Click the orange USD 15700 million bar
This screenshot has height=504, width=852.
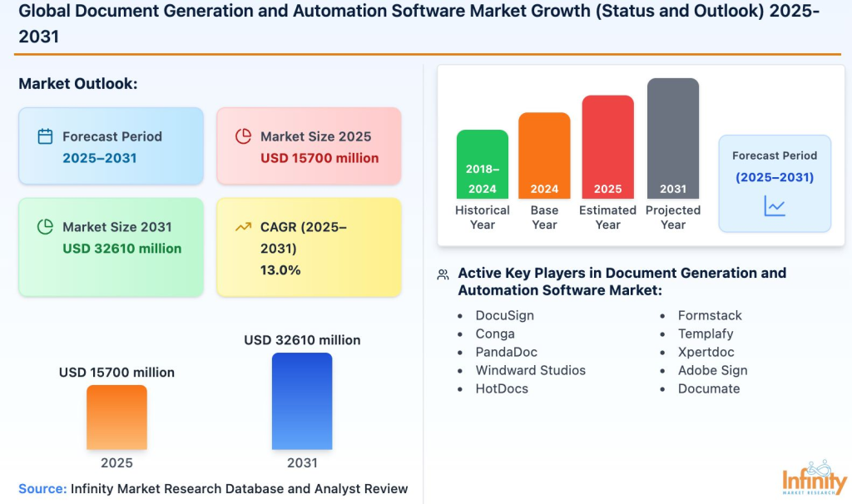tap(116, 417)
